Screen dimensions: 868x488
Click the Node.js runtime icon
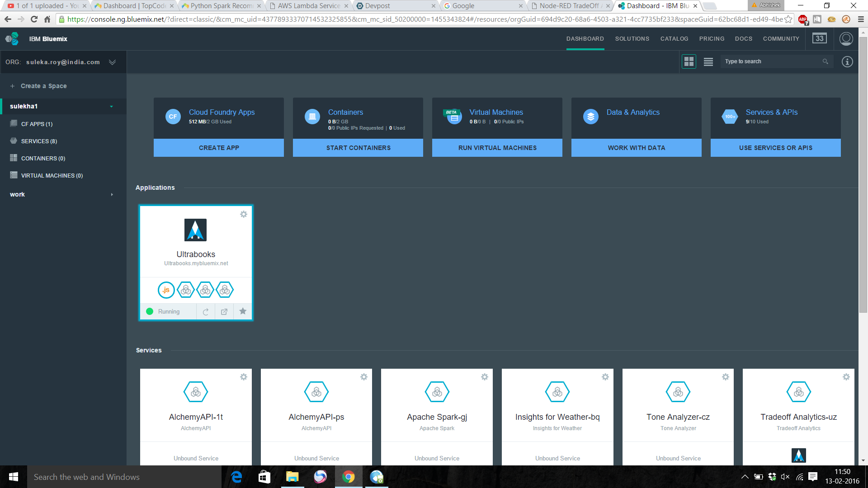tap(166, 290)
